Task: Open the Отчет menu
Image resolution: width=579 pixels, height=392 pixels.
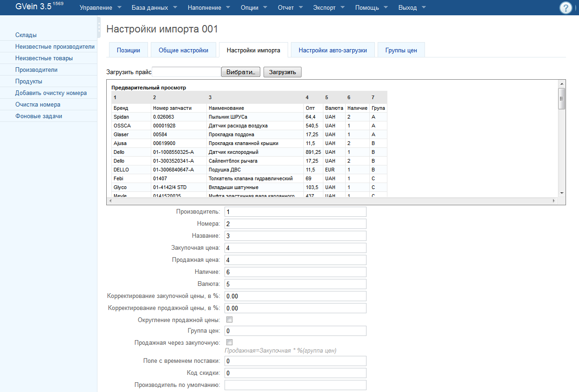Action: (290, 8)
